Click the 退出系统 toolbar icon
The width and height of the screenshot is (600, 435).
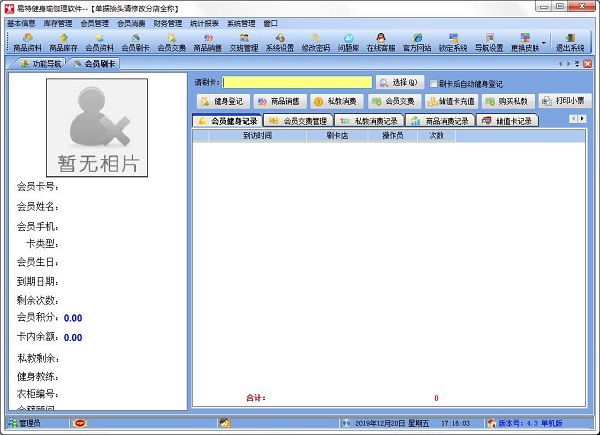(x=570, y=42)
